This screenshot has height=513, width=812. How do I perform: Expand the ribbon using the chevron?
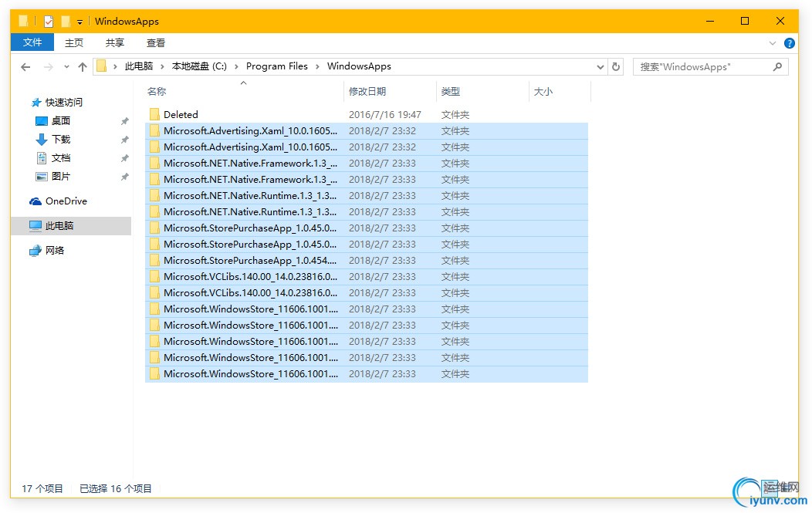(773, 43)
